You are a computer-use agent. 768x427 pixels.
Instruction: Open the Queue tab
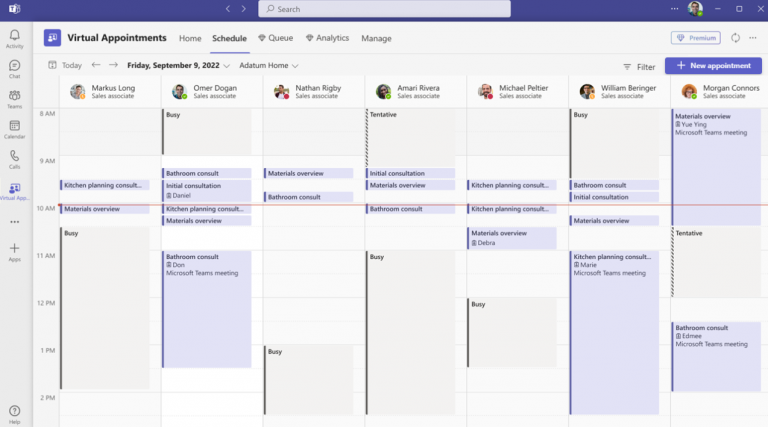[x=275, y=38]
